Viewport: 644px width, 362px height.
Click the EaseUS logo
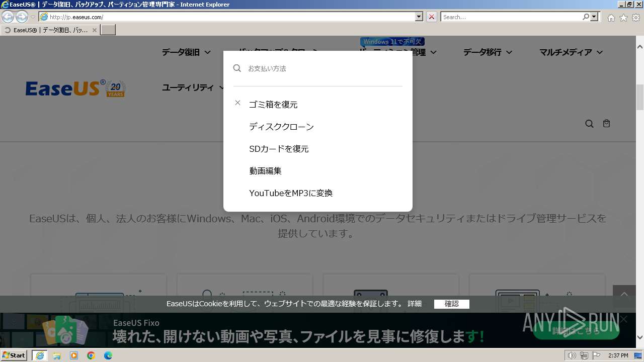click(x=75, y=88)
